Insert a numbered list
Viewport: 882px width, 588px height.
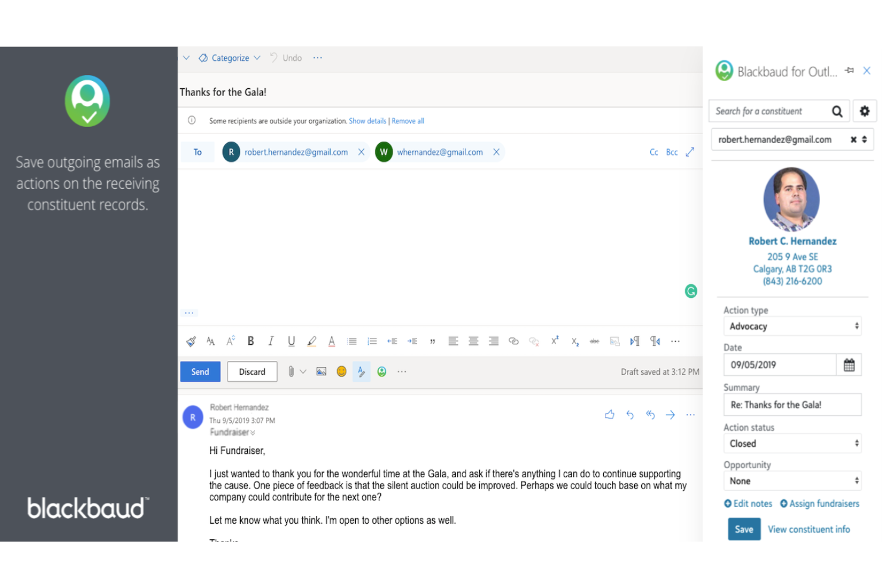click(x=372, y=341)
